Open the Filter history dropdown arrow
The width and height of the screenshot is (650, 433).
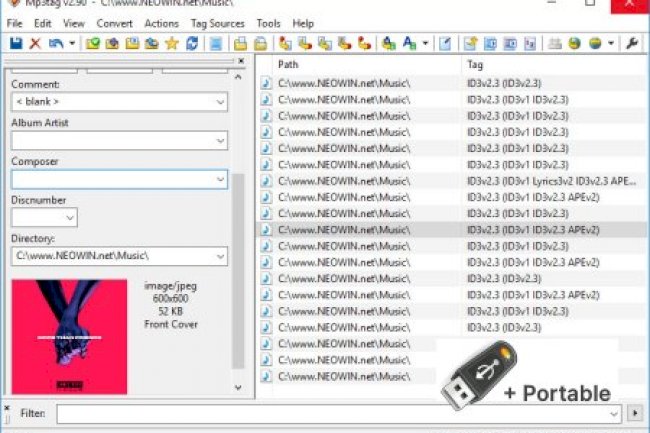[x=614, y=414]
